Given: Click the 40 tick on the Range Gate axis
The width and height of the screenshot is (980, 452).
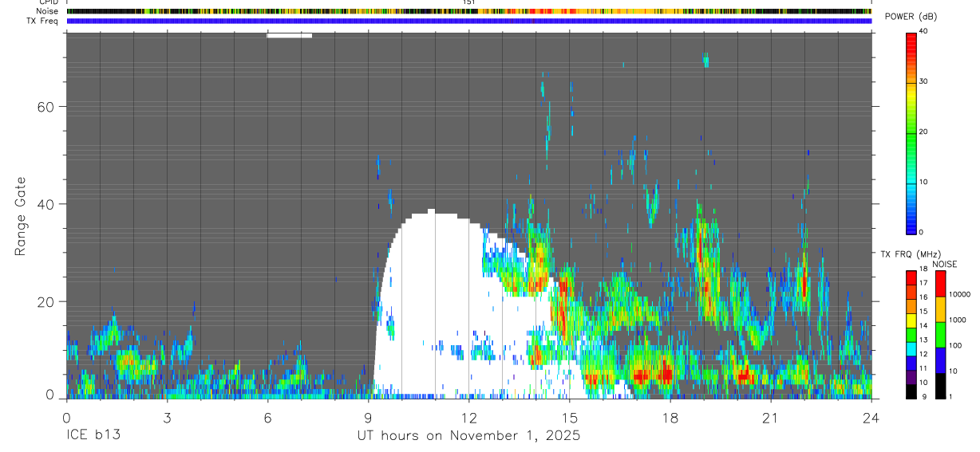Looking at the screenshot, I should pyautogui.click(x=47, y=204).
